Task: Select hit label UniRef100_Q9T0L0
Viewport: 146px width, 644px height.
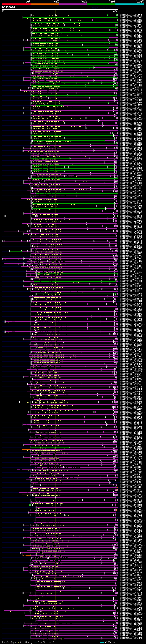Action: pos(131,63)
